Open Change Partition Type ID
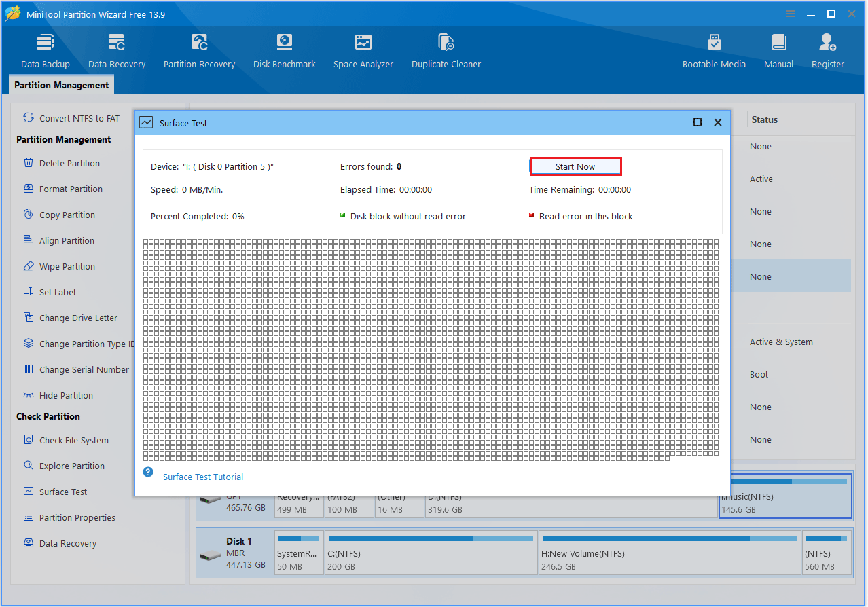 pyautogui.click(x=78, y=344)
